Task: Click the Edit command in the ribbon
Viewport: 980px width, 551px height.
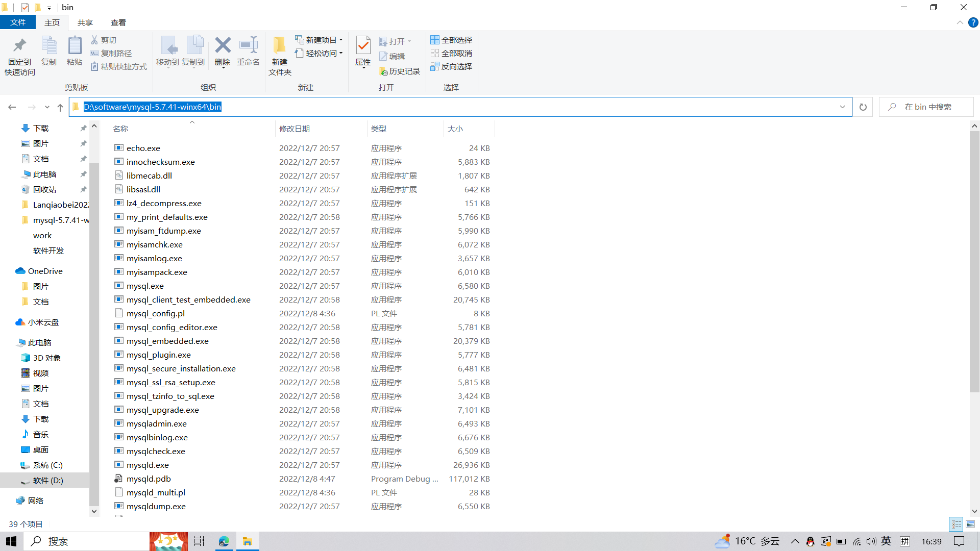Action: (392, 56)
